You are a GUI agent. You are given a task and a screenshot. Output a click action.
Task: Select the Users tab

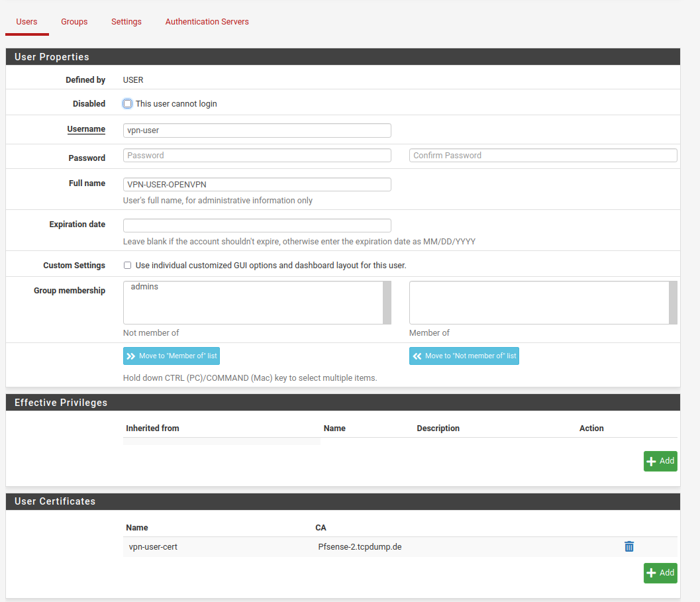[26, 22]
